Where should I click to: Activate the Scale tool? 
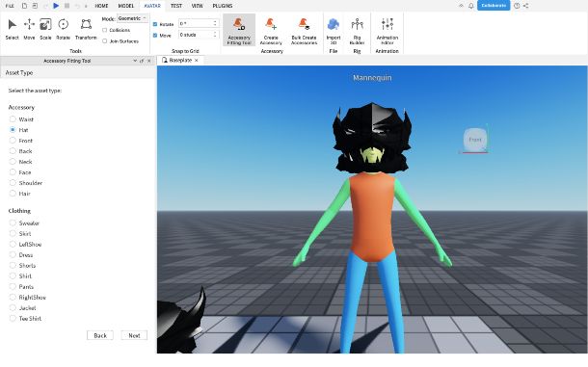(45, 29)
